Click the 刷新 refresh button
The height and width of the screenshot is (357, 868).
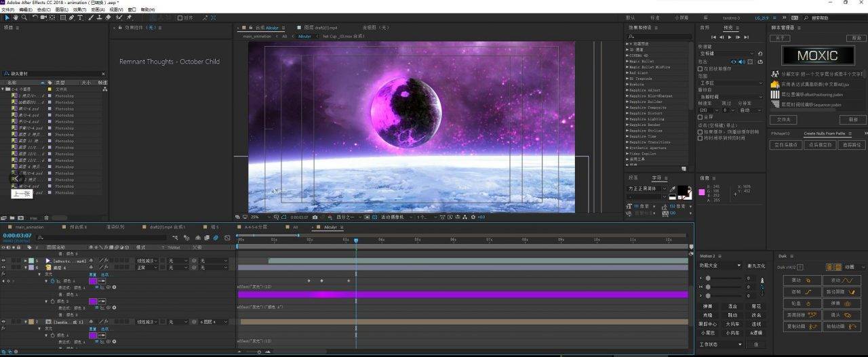pyautogui.click(x=853, y=120)
